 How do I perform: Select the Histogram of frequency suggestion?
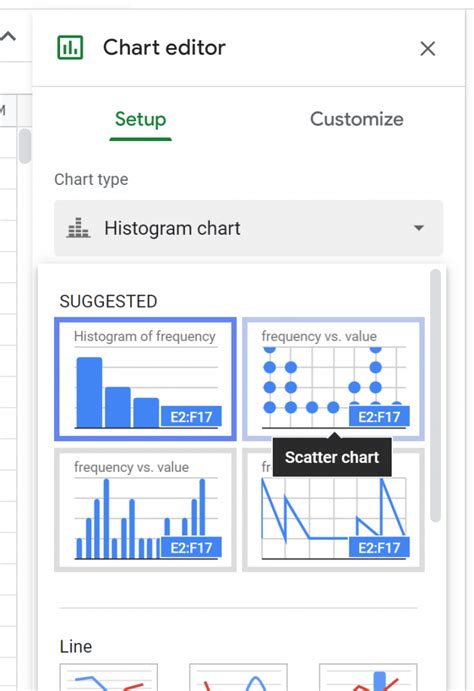(x=145, y=379)
